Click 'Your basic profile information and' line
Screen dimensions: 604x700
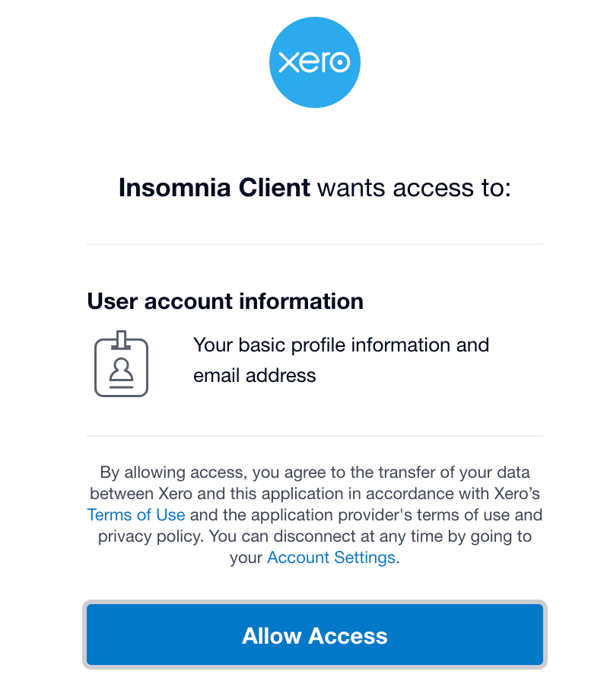point(341,345)
